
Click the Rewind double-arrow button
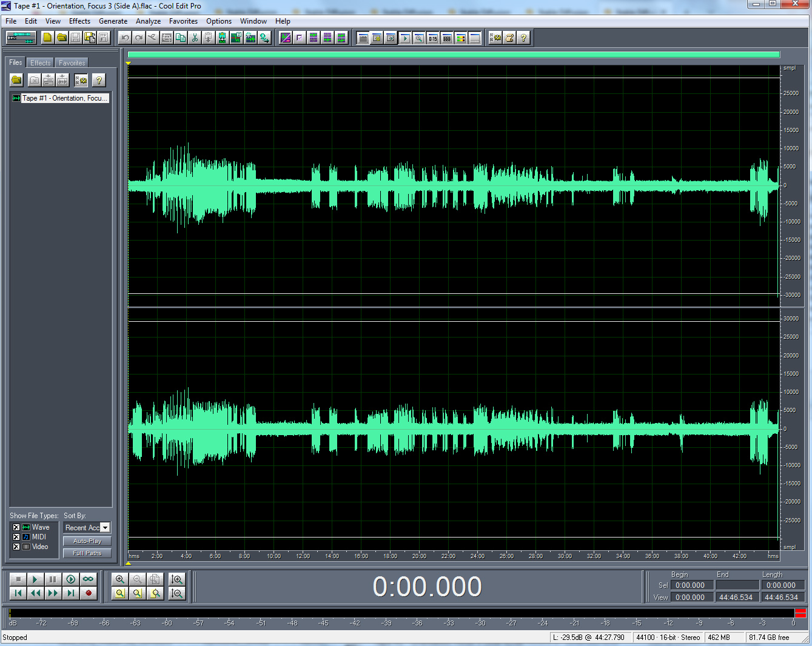click(x=35, y=593)
